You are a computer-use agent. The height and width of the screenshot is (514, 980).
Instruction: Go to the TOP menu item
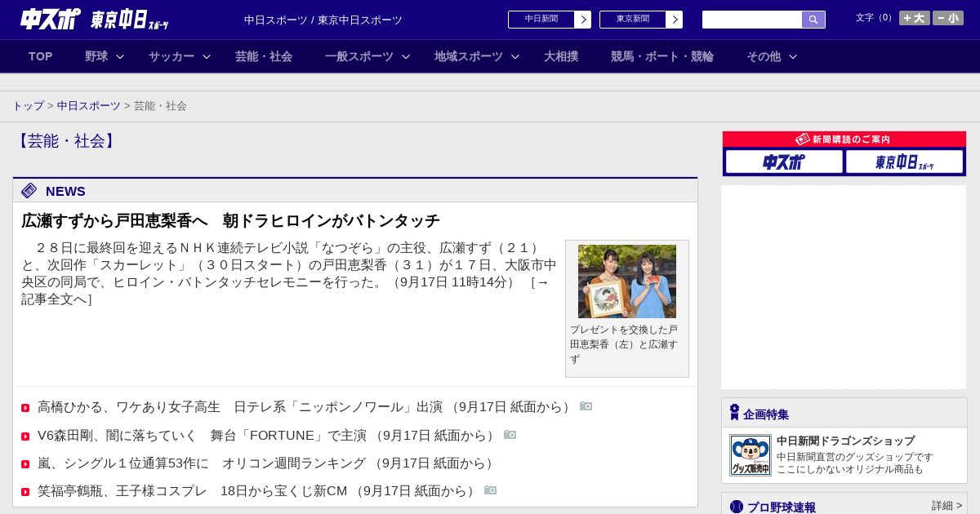41,56
